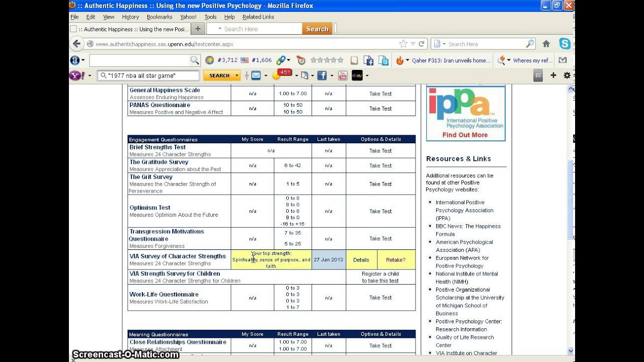The height and width of the screenshot is (362, 644).
Task: Click the page vertical scrollbar thumb
Action: (x=571, y=200)
